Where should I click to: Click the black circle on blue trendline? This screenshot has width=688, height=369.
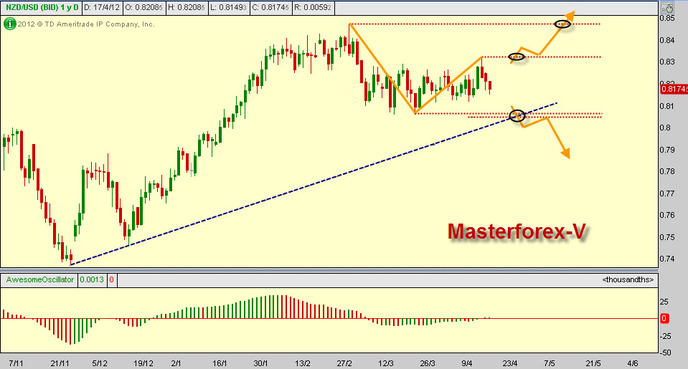[x=517, y=115]
